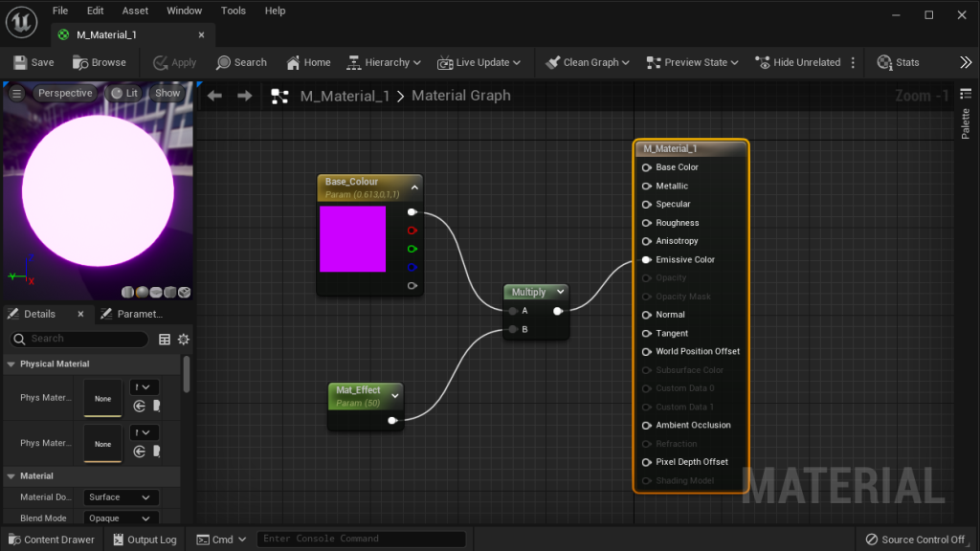Open the Asset menu

[135, 11]
